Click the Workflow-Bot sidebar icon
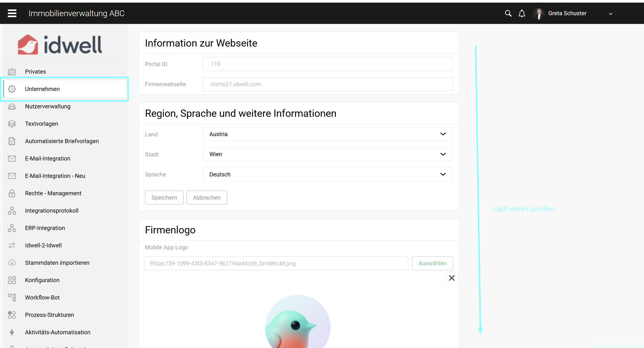 pyautogui.click(x=12, y=297)
